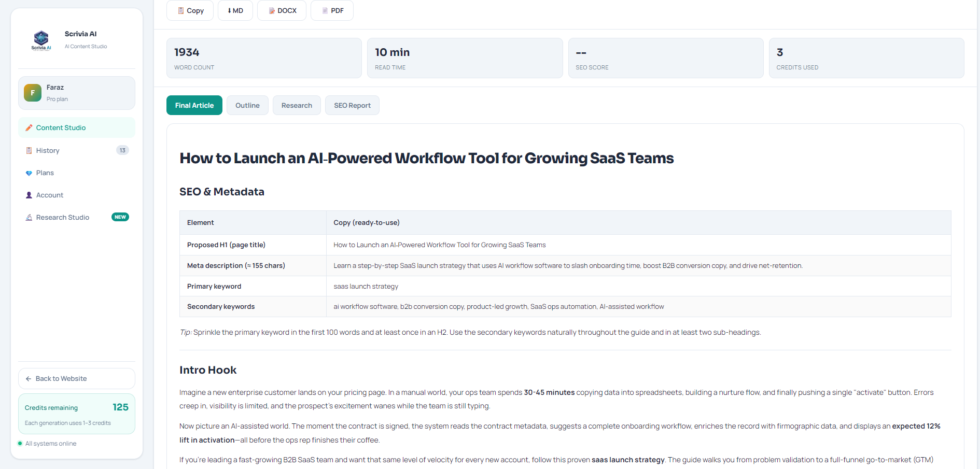Click the secondary keywords list cell

(x=639, y=307)
